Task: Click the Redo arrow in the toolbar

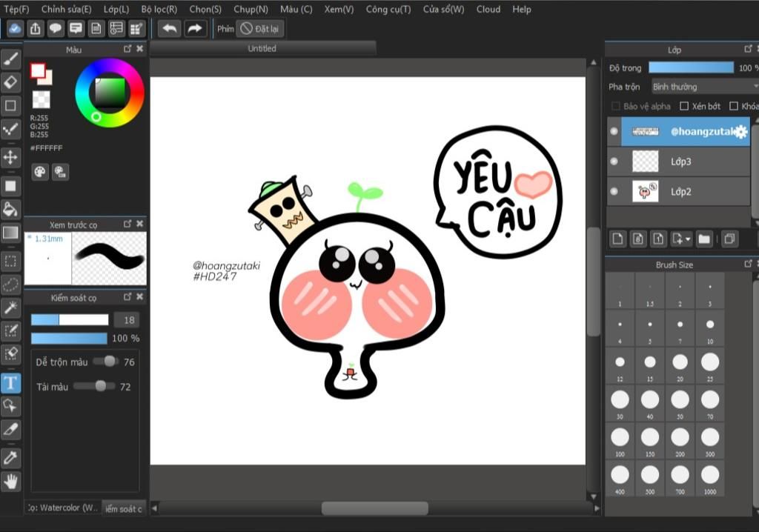Action: 195,29
